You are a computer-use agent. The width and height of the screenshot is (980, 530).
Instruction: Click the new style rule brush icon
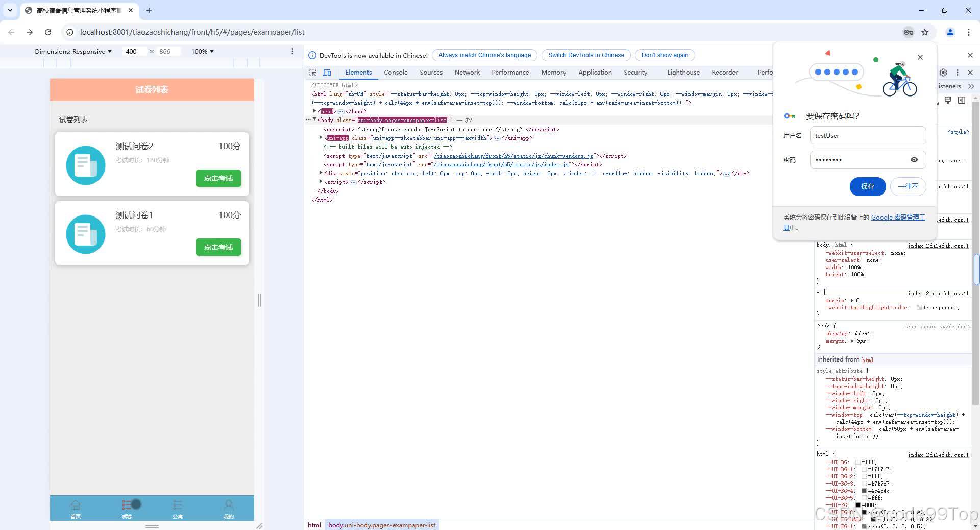coord(948,100)
